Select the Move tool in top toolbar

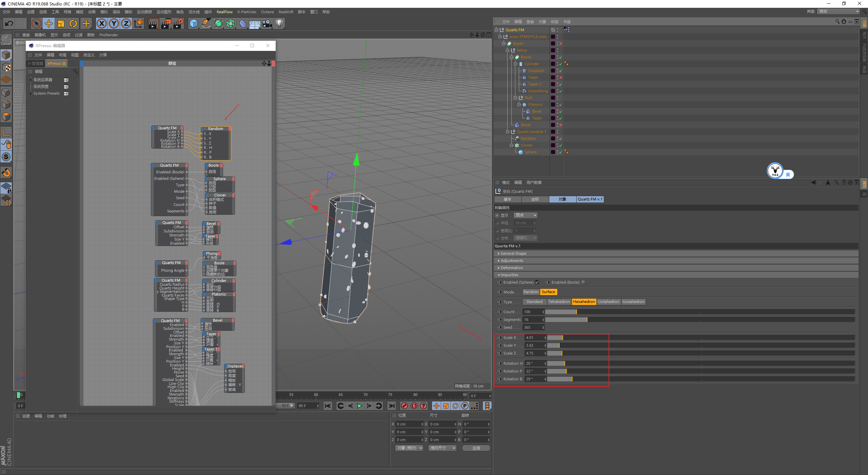[x=49, y=23]
